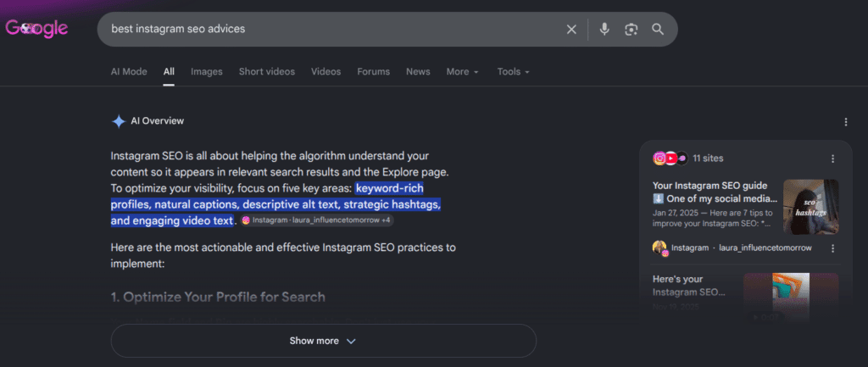Switch to Forums tab

pyautogui.click(x=373, y=71)
